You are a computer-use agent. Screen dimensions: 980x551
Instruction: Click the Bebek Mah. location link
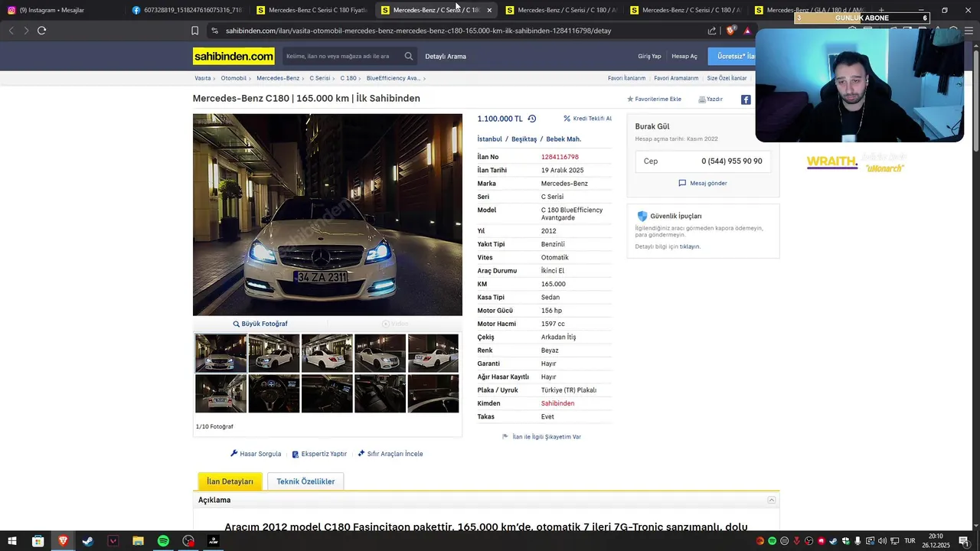click(x=563, y=139)
